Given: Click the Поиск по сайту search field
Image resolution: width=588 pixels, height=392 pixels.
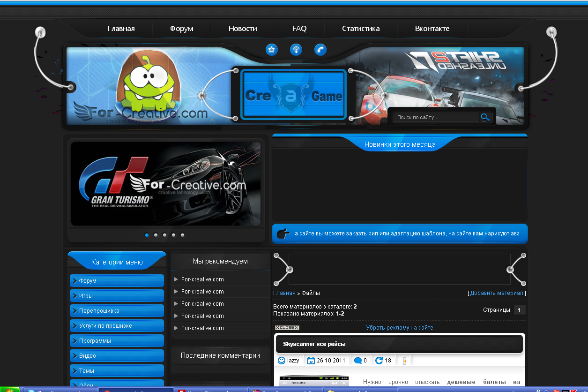Looking at the screenshot, I should [x=436, y=117].
